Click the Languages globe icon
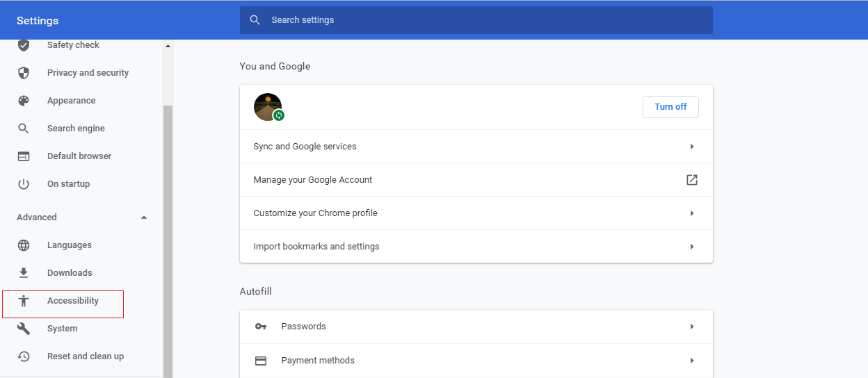Screen dimensions: 868x378 pos(24,245)
